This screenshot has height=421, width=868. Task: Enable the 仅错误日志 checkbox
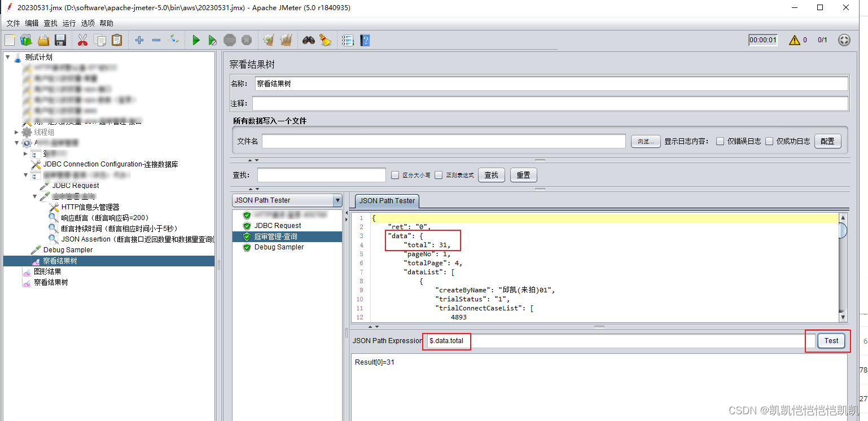point(720,141)
